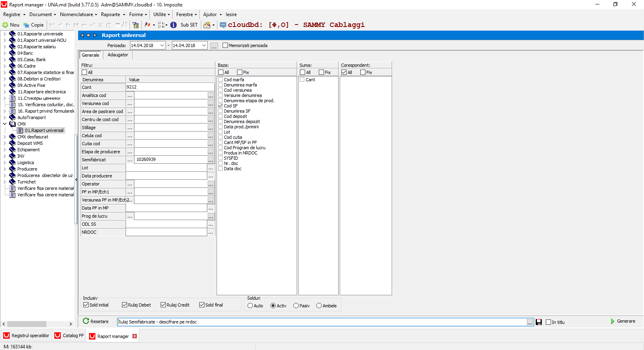Click the green Nou (new) icon
The height and width of the screenshot is (350, 644).
pyautogui.click(x=5, y=25)
